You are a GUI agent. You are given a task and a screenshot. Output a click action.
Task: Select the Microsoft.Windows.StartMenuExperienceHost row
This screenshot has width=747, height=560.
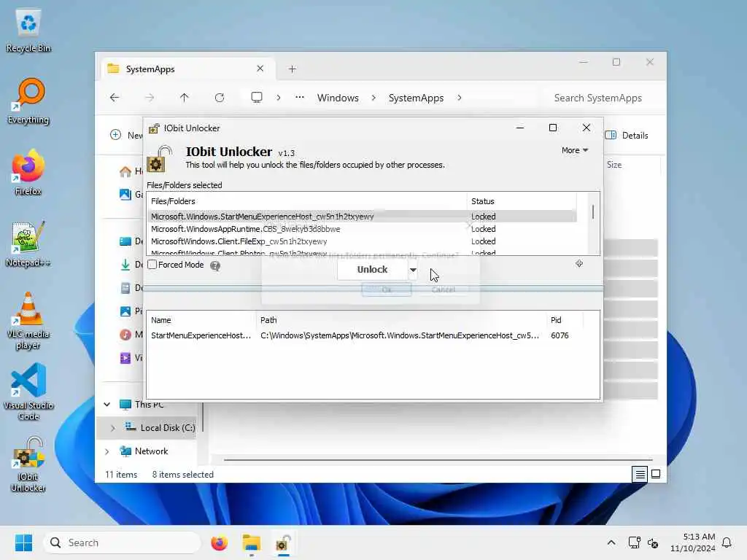point(362,217)
